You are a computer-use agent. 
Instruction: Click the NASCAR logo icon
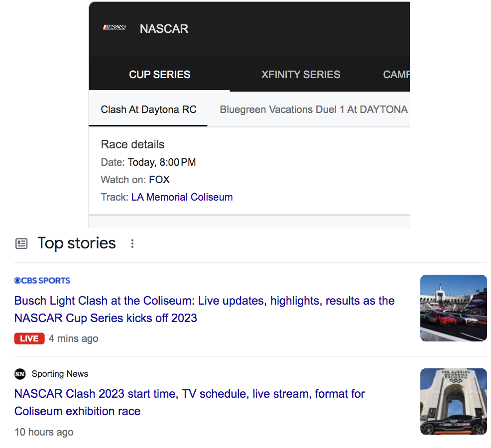[115, 27]
